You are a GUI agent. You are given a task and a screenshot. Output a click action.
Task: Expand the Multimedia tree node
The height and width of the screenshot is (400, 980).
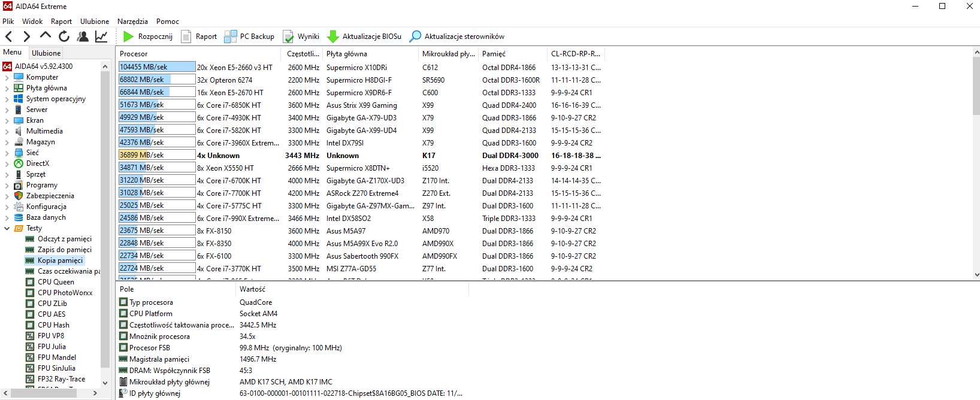click(7, 131)
